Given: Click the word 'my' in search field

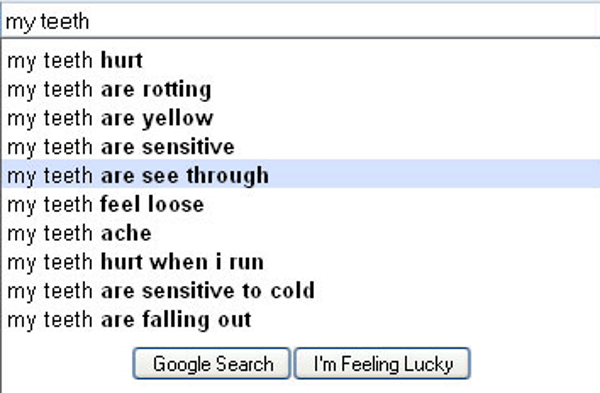Looking at the screenshot, I should [x=21, y=23].
